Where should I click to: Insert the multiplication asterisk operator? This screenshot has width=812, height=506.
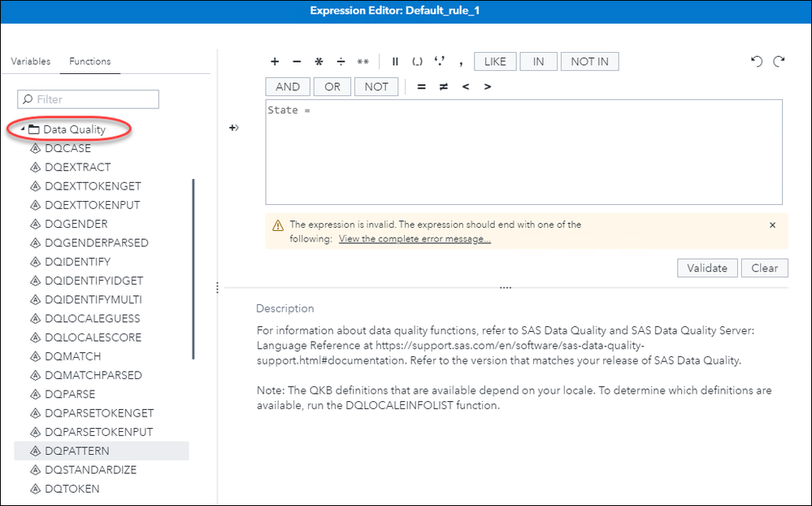pyautogui.click(x=319, y=62)
